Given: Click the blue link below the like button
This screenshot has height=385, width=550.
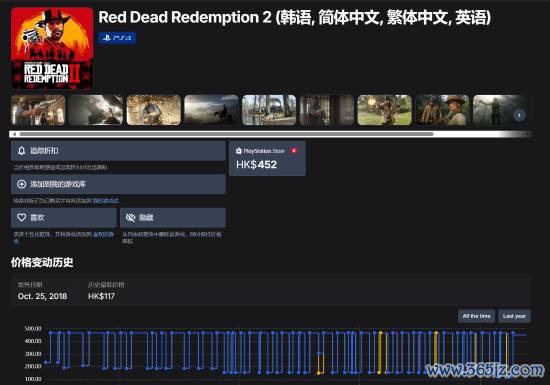Looking at the screenshot, I should pos(103,234).
